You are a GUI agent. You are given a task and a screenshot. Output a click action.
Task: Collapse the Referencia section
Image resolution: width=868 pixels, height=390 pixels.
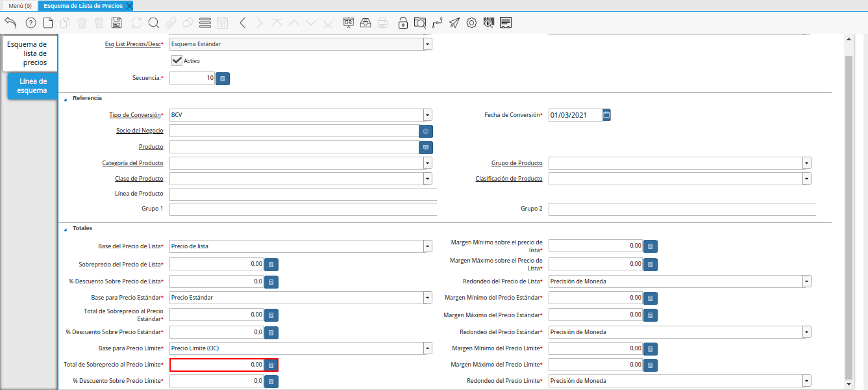(65, 99)
